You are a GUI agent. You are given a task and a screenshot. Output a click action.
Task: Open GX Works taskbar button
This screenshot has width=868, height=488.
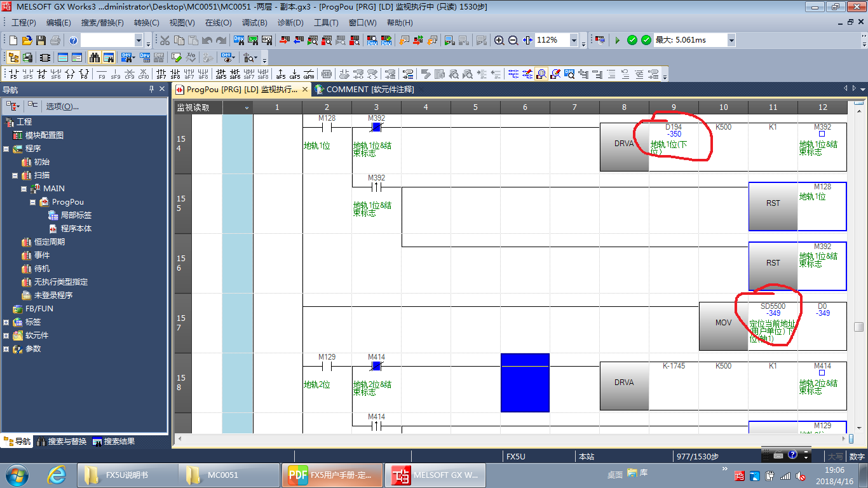[437, 475]
